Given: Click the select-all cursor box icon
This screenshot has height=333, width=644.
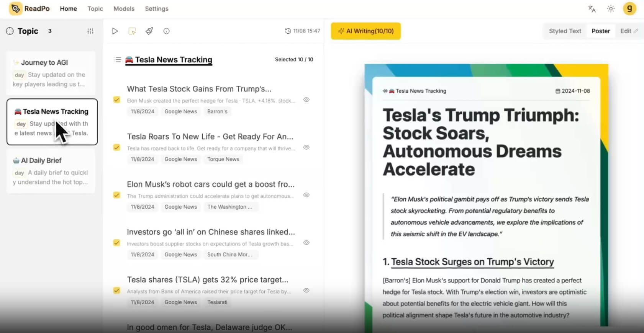Looking at the screenshot, I should (132, 31).
